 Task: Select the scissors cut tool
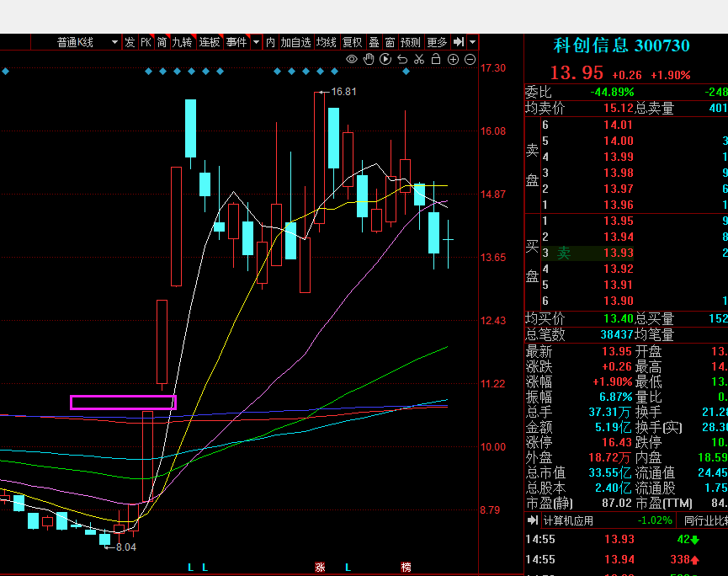click(419, 59)
